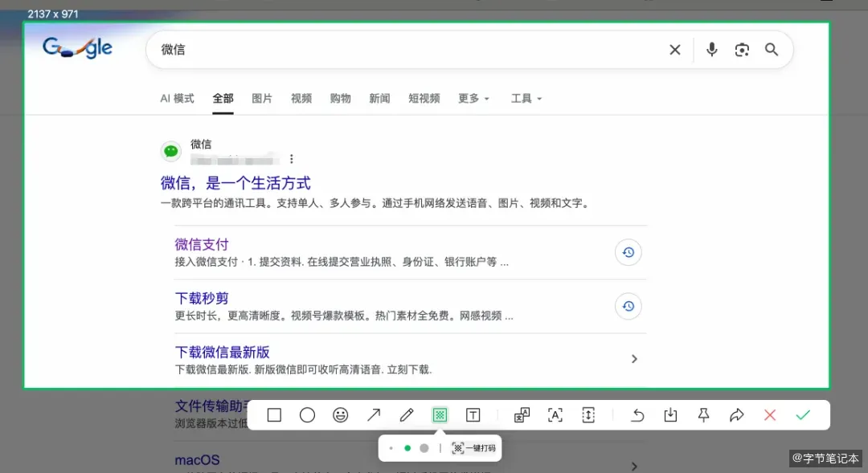The width and height of the screenshot is (868, 473).
Task: Click the green WeChat favicon
Action: tap(171, 151)
